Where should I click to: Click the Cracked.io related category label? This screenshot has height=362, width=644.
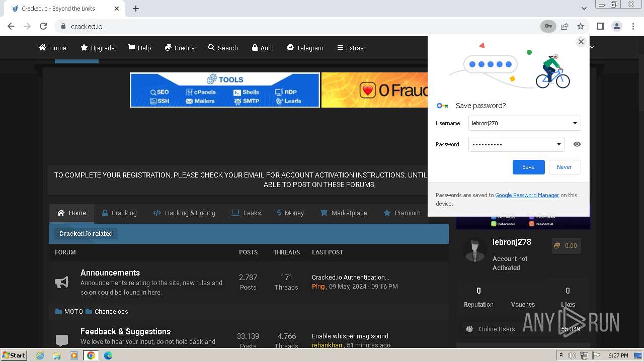pyautogui.click(x=86, y=233)
